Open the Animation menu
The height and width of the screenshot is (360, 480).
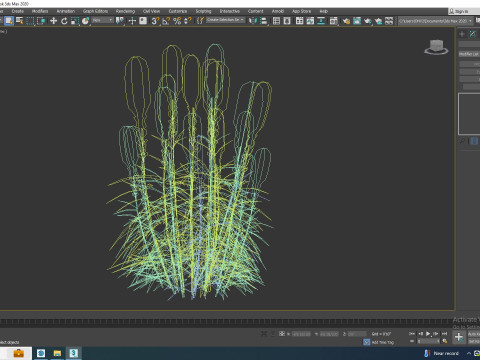[66, 11]
